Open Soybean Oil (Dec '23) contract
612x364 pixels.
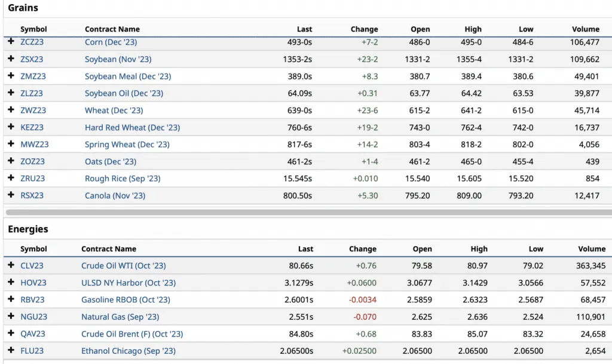124,93
